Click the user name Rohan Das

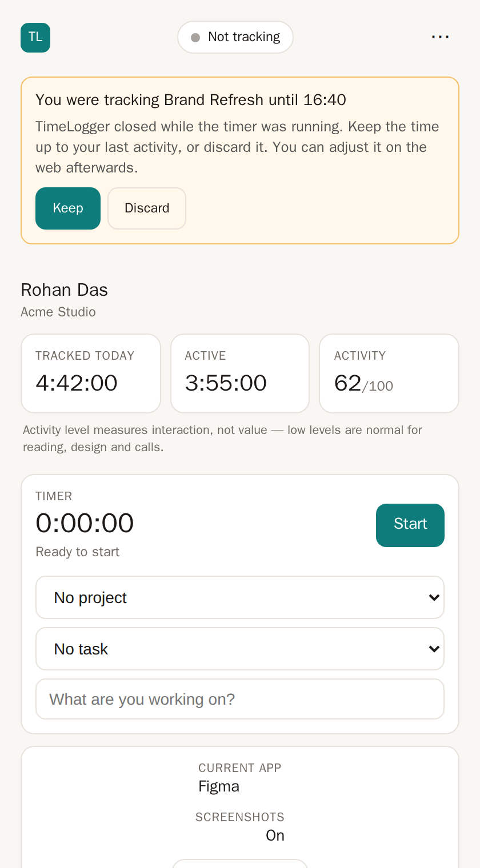click(x=64, y=290)
